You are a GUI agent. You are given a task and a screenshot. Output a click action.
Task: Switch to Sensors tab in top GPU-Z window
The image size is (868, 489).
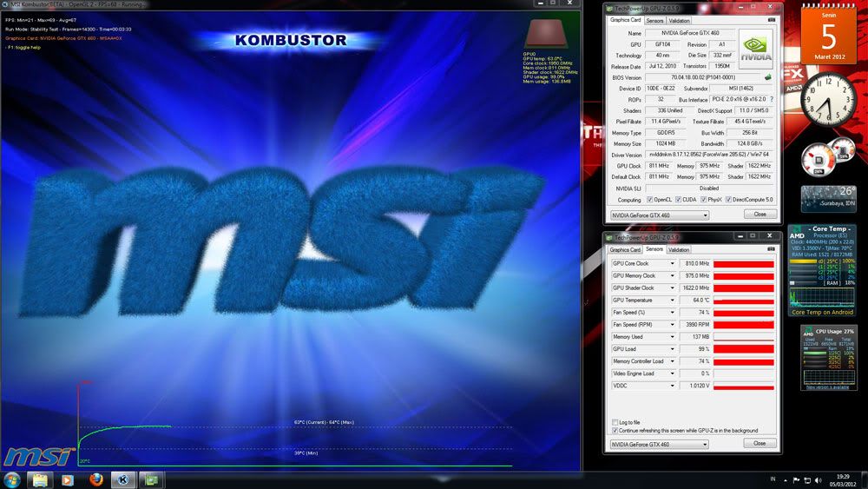point(654,21)
